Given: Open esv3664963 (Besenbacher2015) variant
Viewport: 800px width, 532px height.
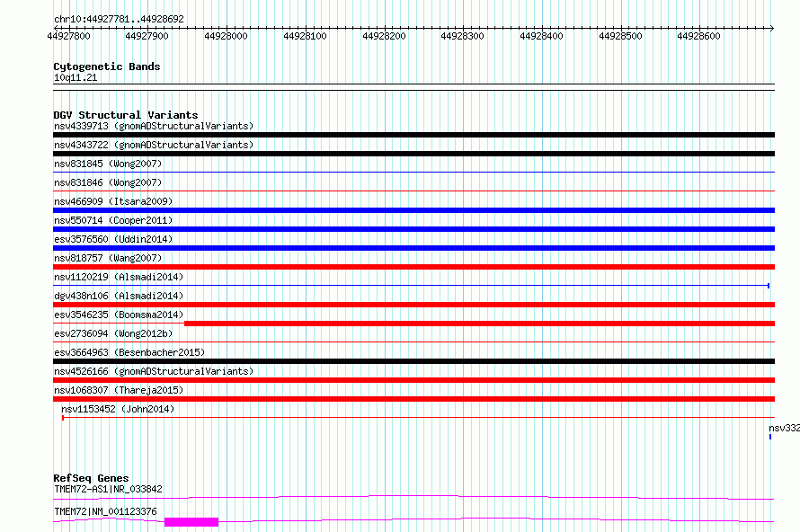Looking at the screenshot, I should point(129,352).
